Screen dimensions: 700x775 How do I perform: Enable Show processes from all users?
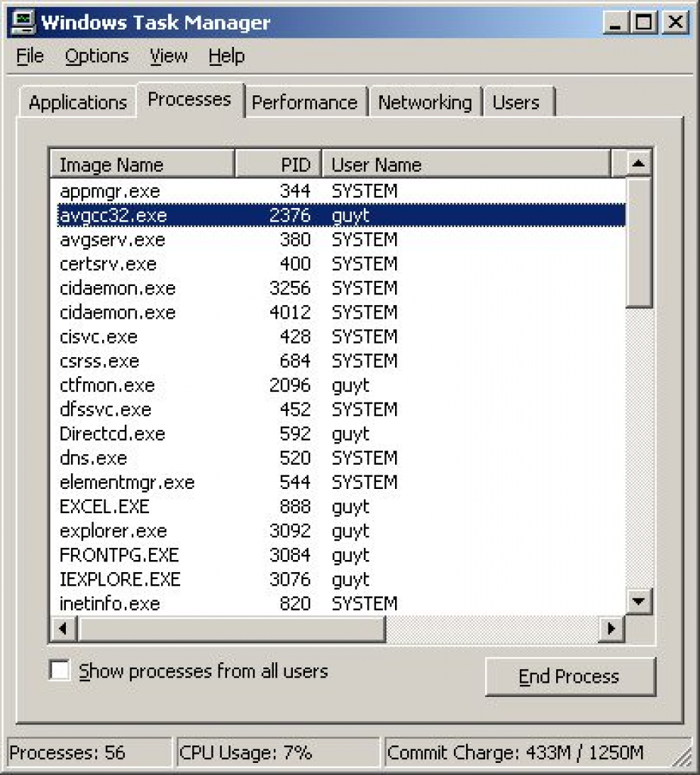tap(60, 671)
